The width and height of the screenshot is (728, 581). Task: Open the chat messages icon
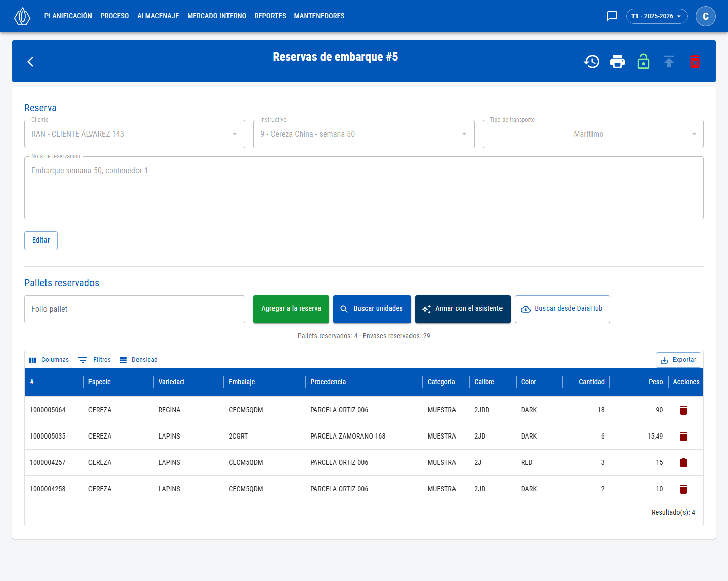(612, 16)
